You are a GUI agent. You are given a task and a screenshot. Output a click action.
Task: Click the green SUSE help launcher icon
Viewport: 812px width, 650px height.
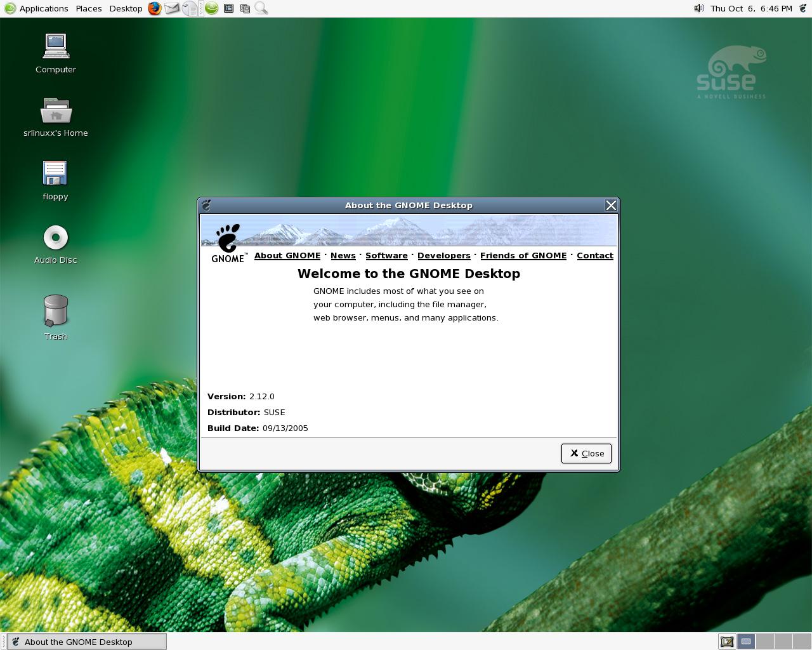point(211,8)
